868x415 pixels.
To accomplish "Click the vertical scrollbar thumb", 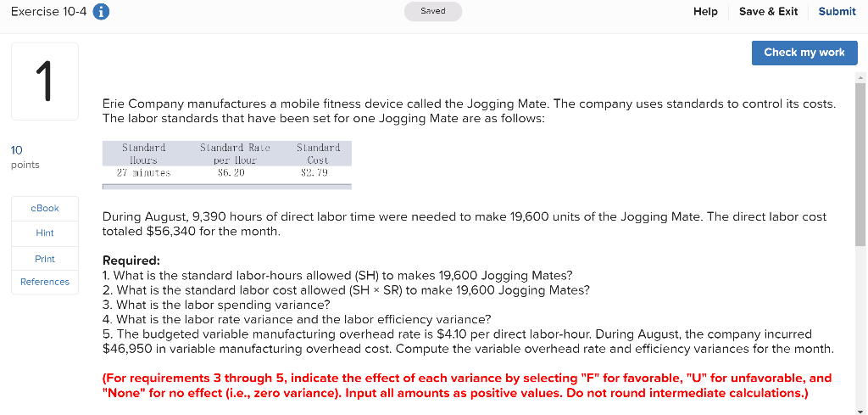I will pos(860,165).
